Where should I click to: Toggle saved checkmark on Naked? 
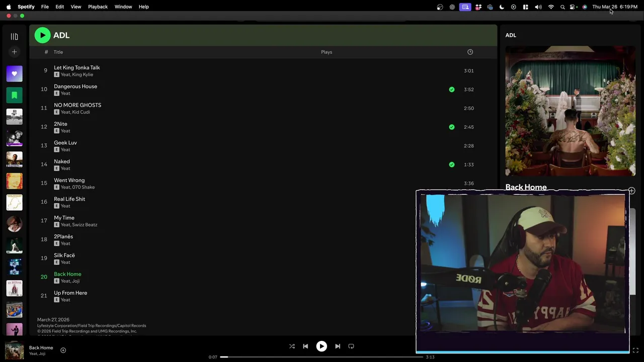pyautogui.click(x=452, y=164)
